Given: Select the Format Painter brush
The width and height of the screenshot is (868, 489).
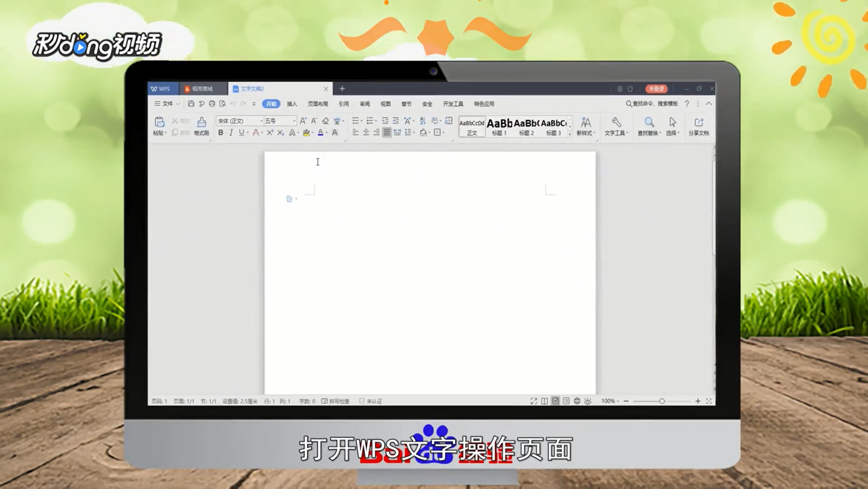Looking at the screenshot, I should [202, 122].
